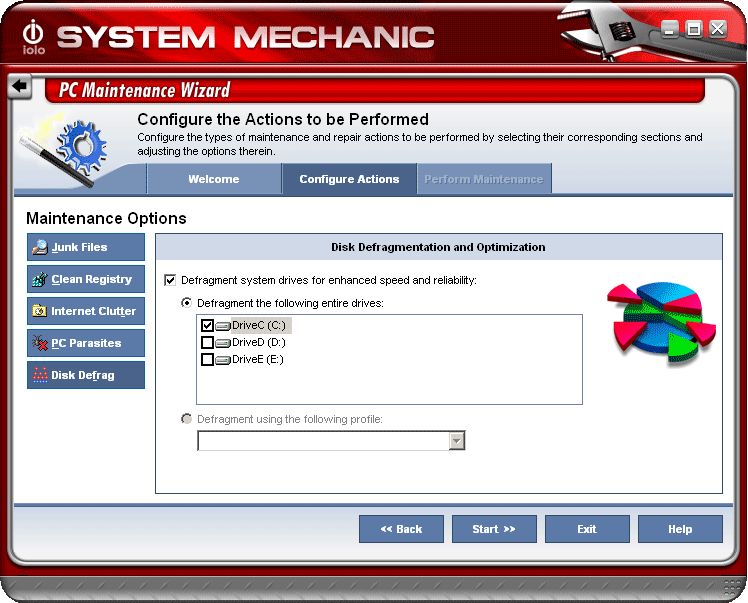The height and width of the screenshot is (603, 748).
Task: Click the Disk Defrag dots icon
Action: tap(40, 375)
